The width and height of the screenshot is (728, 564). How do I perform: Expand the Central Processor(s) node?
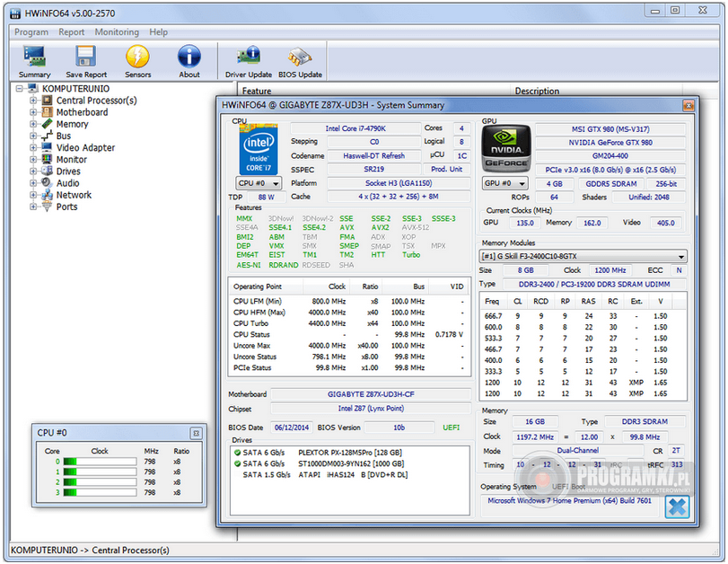pos(33,101)
